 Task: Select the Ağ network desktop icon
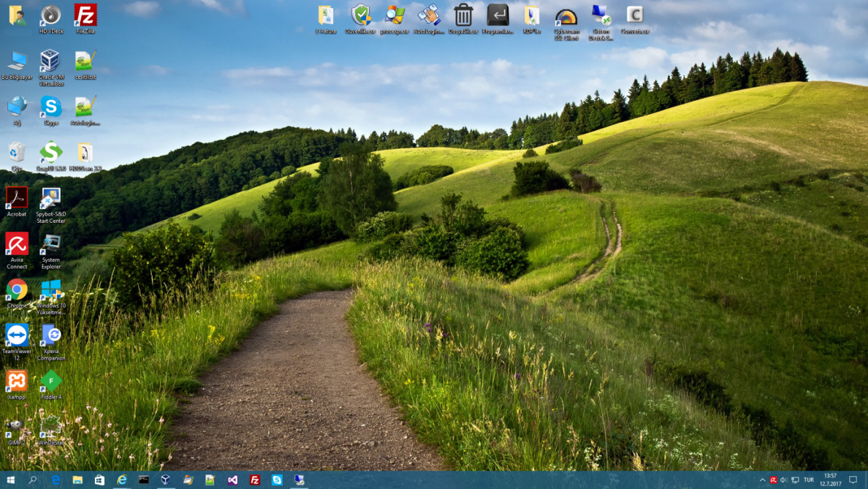pyautogui.click(x=17, y=110)
